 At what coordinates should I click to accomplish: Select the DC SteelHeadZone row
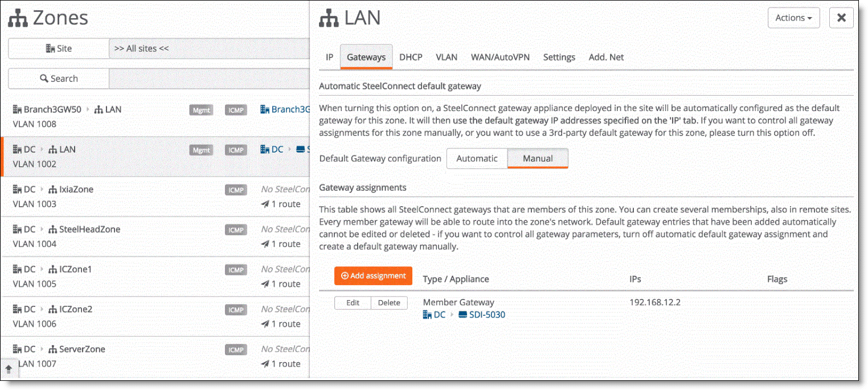[155, 236]
